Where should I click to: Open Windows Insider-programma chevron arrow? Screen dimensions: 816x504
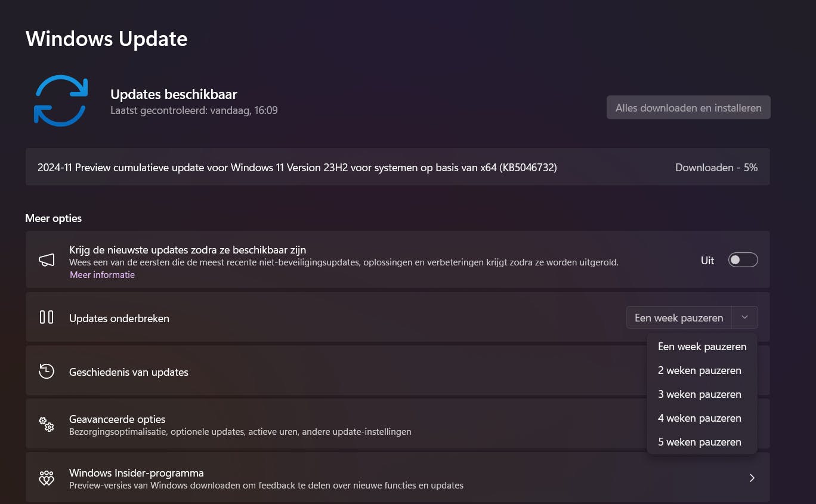point(752,478)
